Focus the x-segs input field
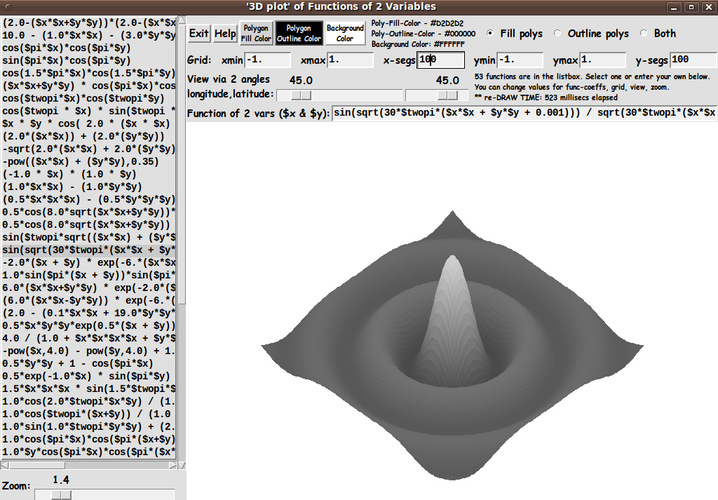 [441, 60]
